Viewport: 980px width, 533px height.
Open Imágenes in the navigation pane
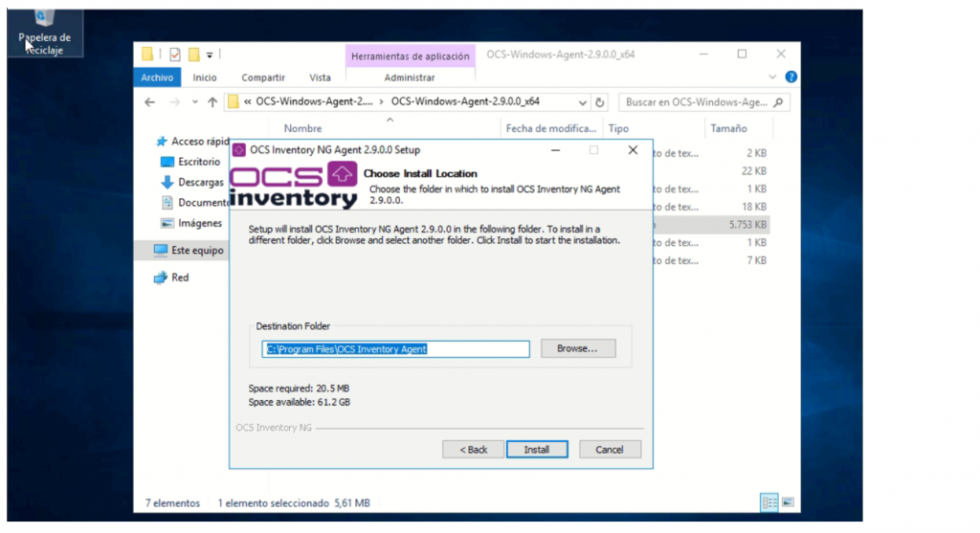[191, 223]
